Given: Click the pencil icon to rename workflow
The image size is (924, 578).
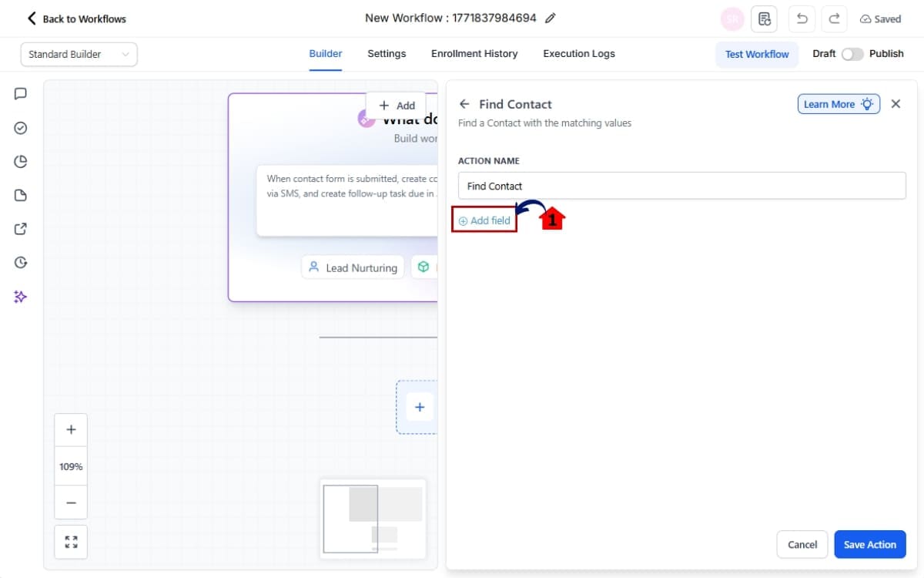Looking at the screenshot, I should pyautogui.click(x=550, y=18).
